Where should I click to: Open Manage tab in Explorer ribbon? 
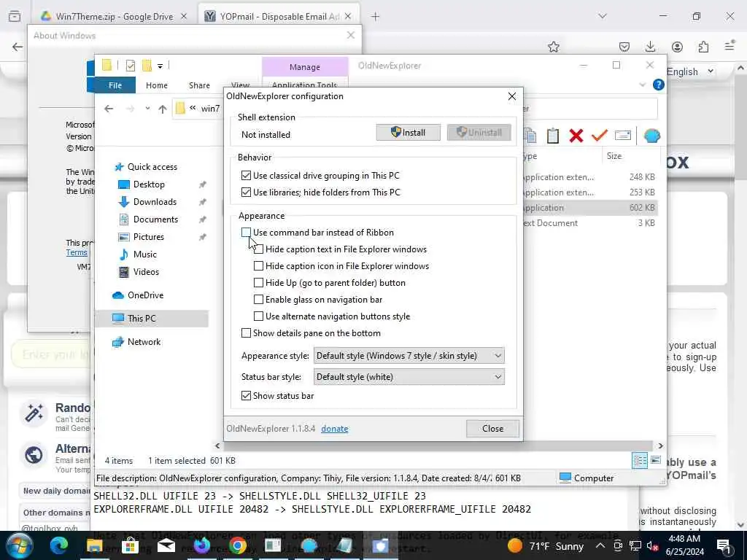pos(305,67)
